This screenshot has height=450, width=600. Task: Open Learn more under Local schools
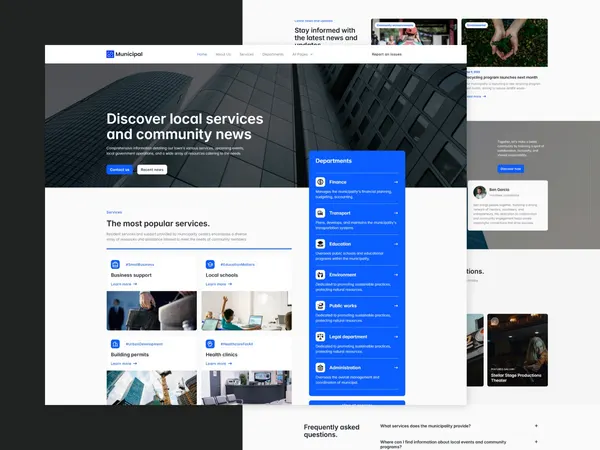click(218, 284)
